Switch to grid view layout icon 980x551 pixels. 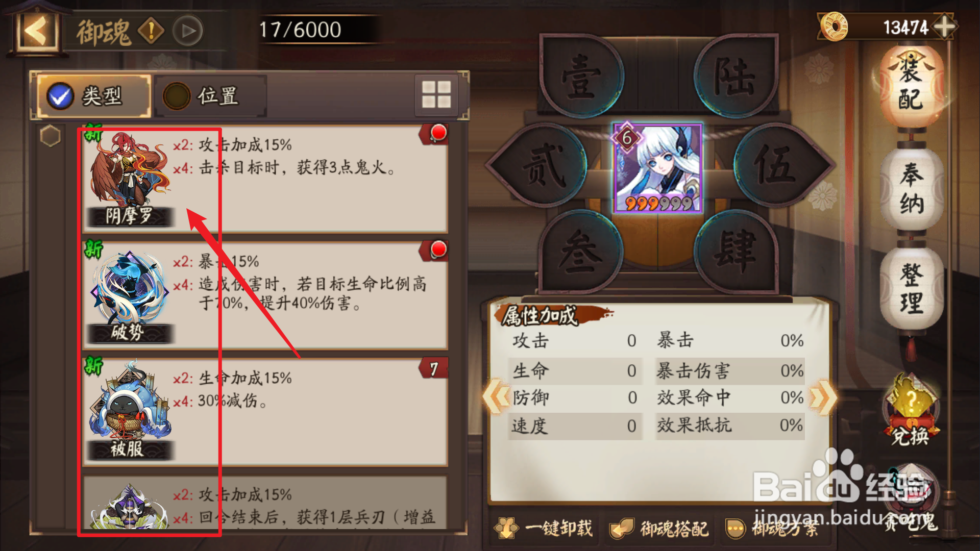[436, 95]
